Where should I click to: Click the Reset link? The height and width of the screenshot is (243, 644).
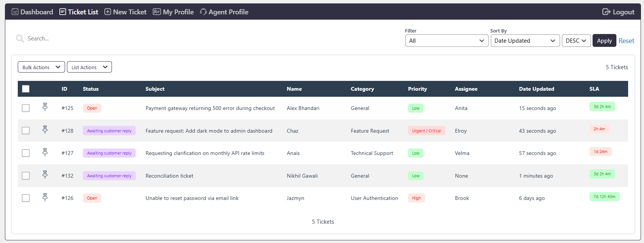click(x=626, y=41)
